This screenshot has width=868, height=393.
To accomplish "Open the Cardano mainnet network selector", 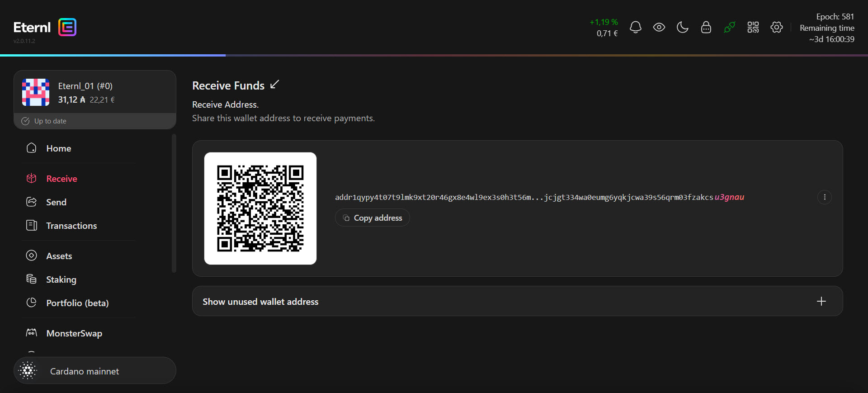I will point(95,371).
